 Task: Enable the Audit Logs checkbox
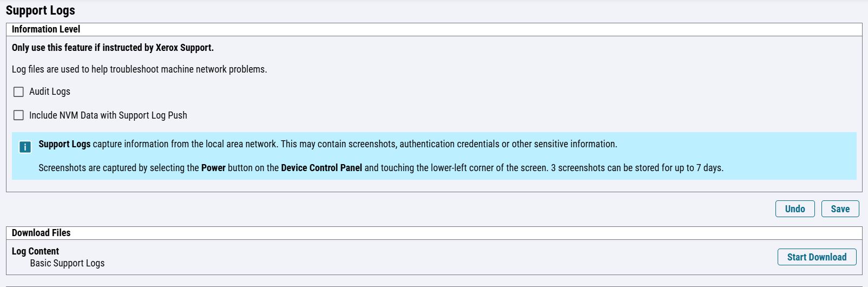point(18,92)
